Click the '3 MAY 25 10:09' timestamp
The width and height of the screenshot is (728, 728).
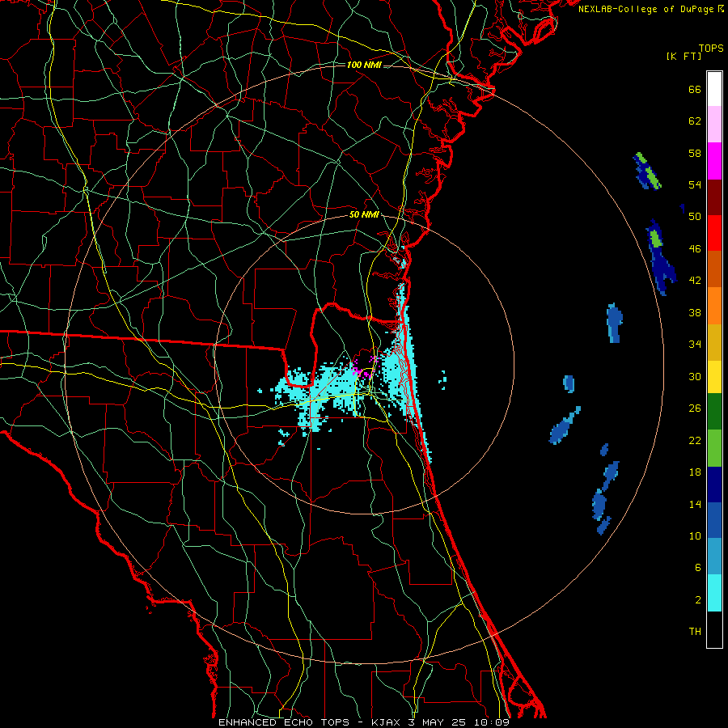point(459,722)
